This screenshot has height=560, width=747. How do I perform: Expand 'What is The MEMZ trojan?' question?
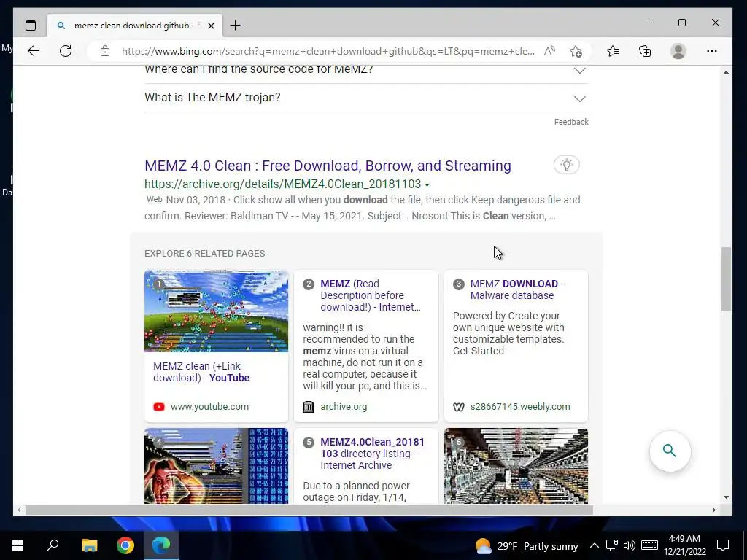(x=366, y=98)
